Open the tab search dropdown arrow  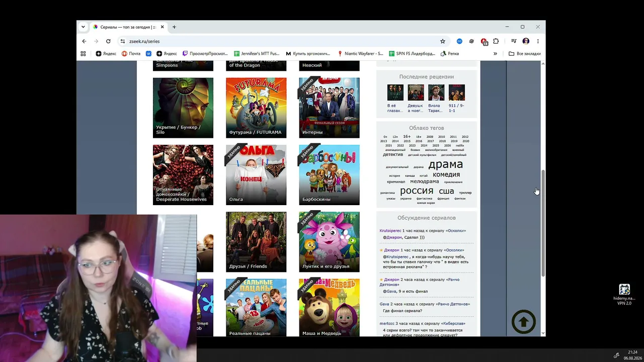click(x=83, y=27)
